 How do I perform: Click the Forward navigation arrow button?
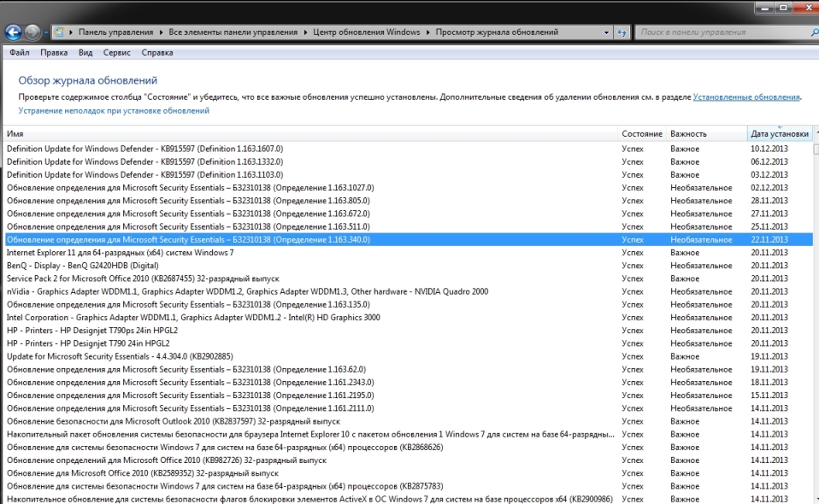[x=32, y=32]
